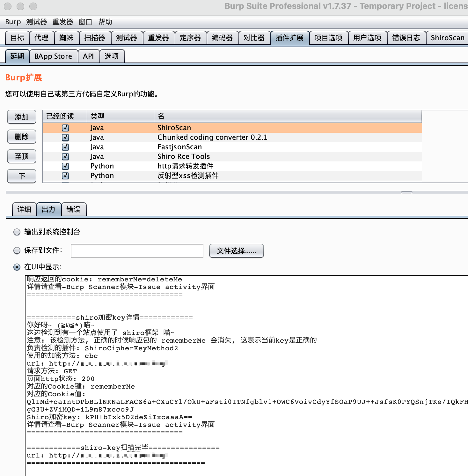468x476 pixels.
Task: Toggle the Shiro Rce Tools checkbox
Action: click(65, 157)
